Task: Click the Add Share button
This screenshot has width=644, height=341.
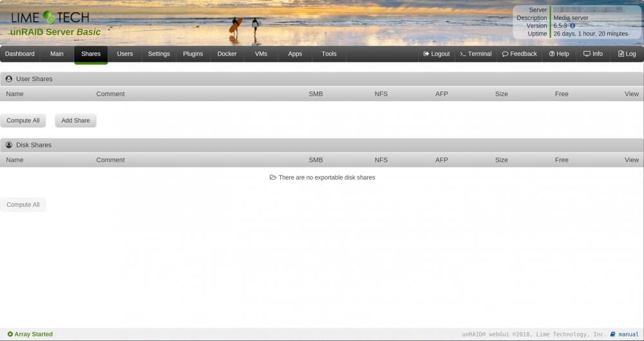Action: (75, 121)
